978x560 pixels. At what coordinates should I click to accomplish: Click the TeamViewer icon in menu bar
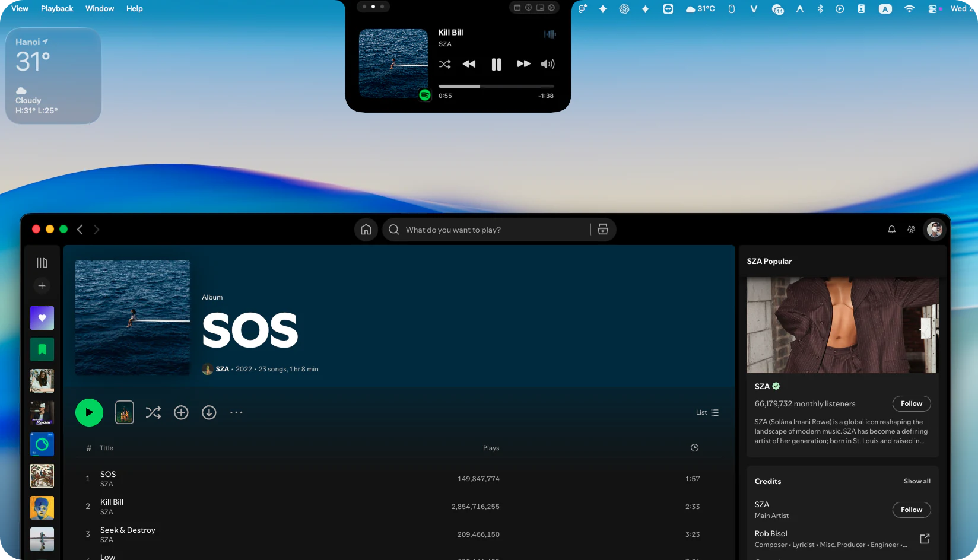click(x=668, y=9)
